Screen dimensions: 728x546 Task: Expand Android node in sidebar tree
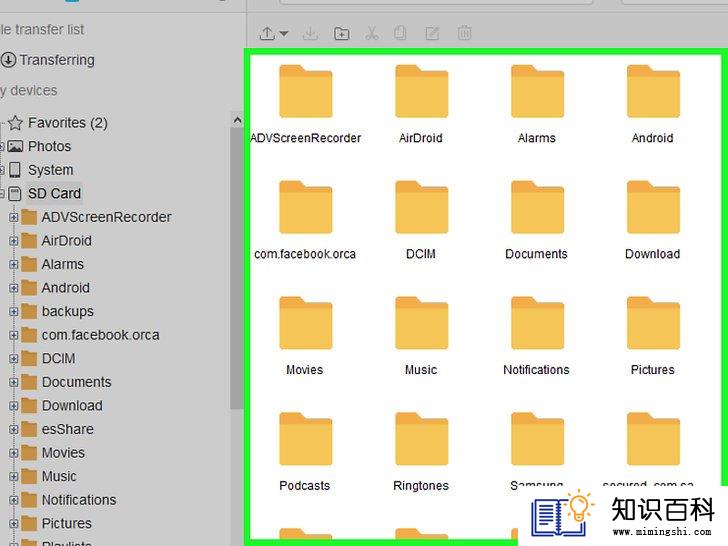(x=13, y=288)
